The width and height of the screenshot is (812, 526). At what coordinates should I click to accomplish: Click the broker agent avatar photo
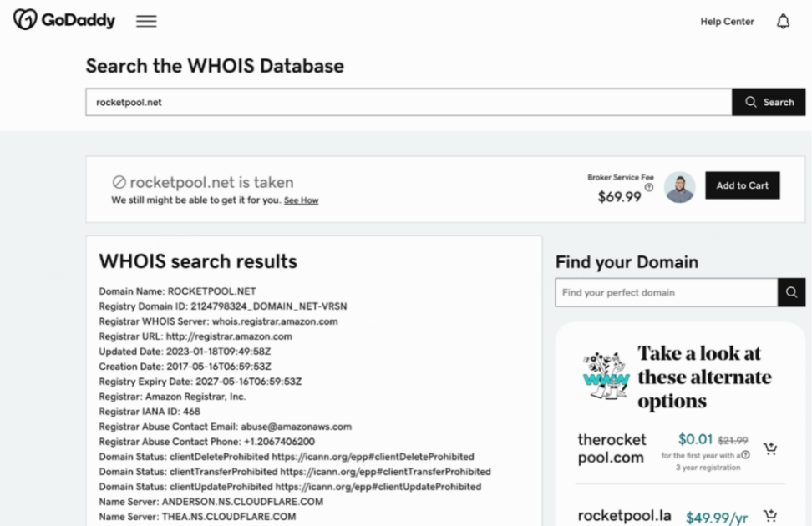(679, 187)
